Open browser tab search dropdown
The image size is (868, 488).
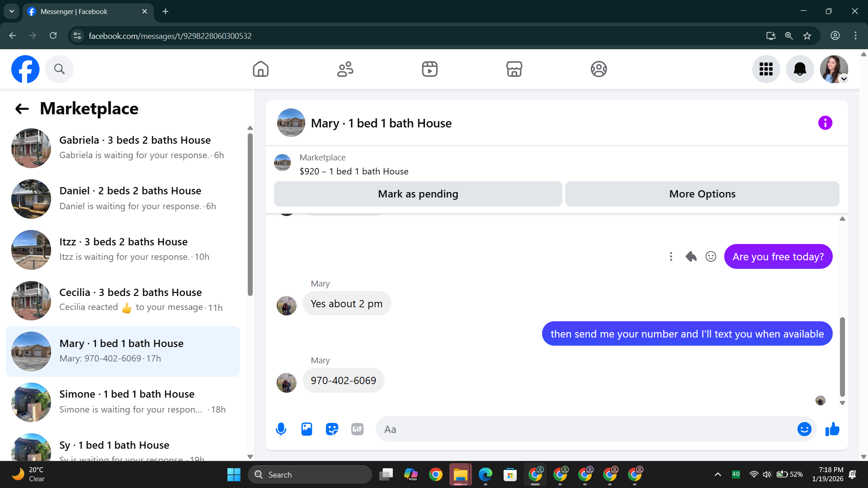12,11
